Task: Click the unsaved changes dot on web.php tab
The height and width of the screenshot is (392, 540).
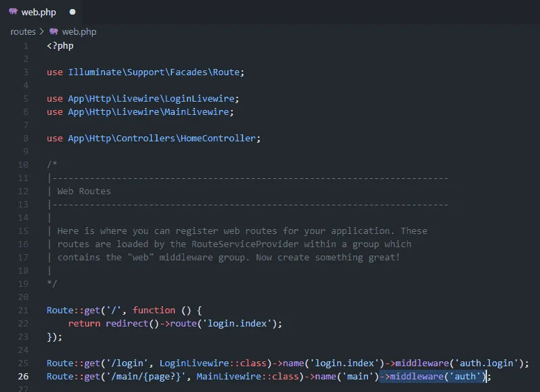Action: pyautogui.click(x=72, y=12)
